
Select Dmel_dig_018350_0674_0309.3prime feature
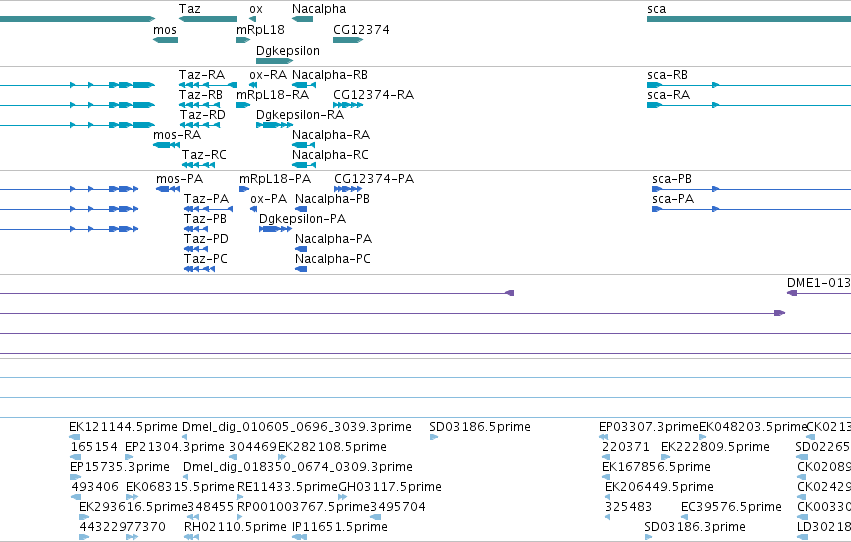[186, 477]
